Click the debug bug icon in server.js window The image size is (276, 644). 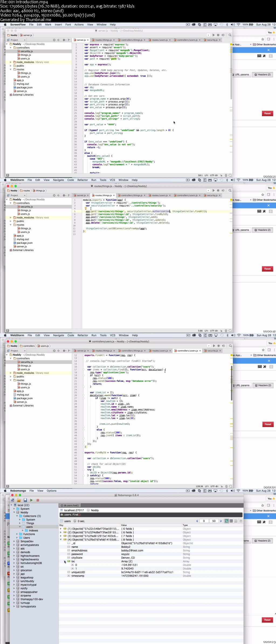tap(218, 35)
